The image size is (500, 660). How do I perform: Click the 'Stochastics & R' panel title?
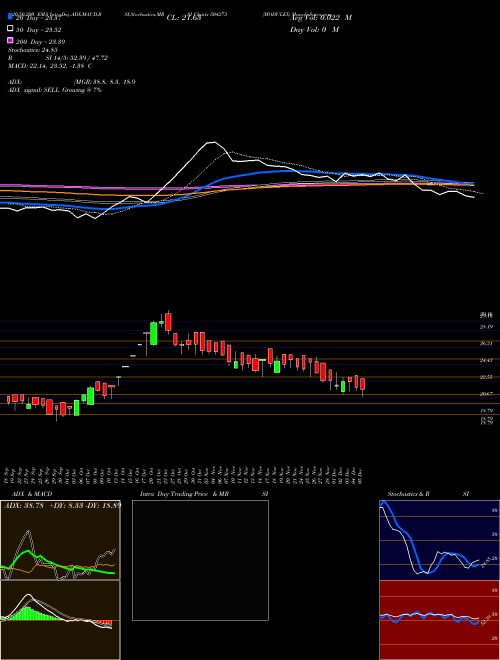click(x=409, y=494)
